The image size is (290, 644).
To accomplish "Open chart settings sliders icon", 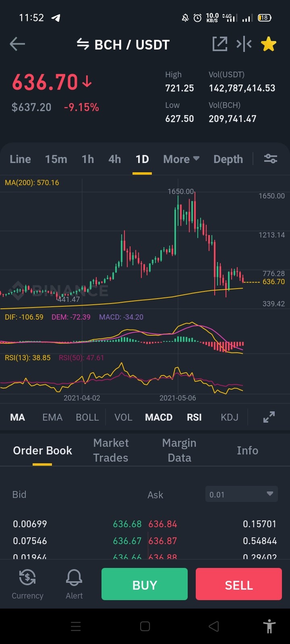I will coord(271,159).
